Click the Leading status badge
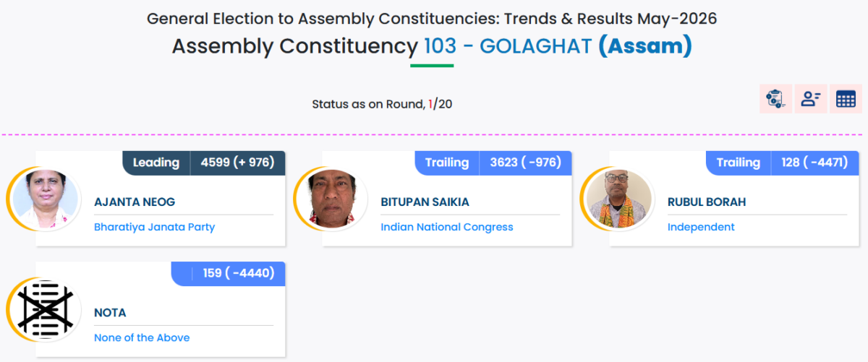The width and height of the screenshot is (868, 362). [156, 163]
